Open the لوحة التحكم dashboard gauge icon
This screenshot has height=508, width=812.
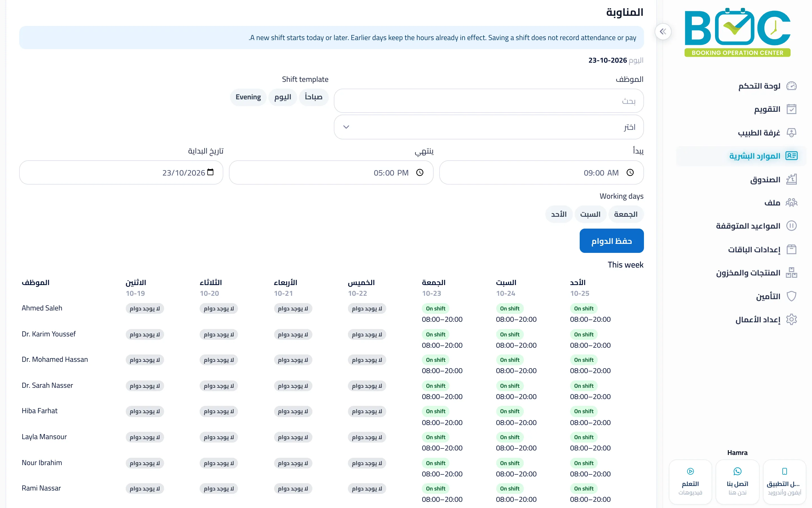pos(791,86)
